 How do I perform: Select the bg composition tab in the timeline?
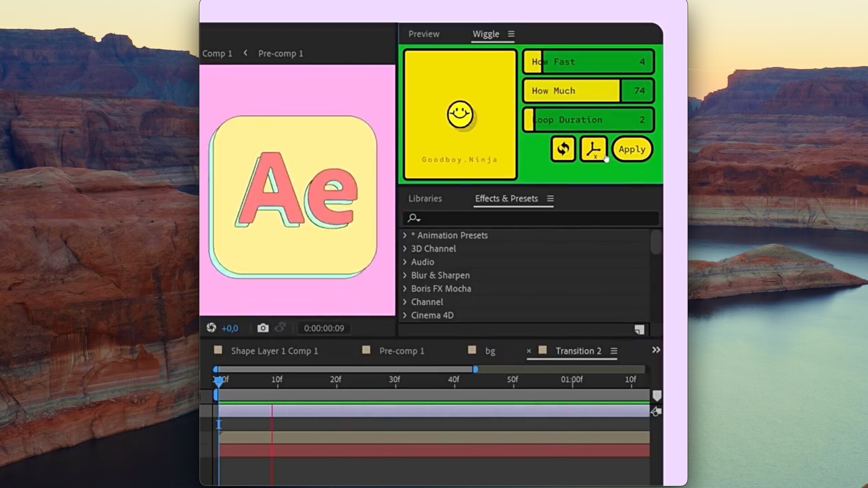click(x=490, y=351)
